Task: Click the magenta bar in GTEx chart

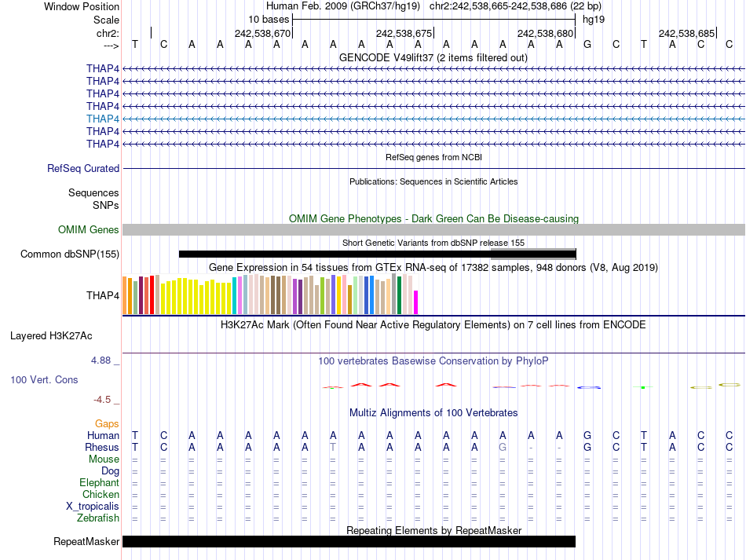Action: [416, 302]
